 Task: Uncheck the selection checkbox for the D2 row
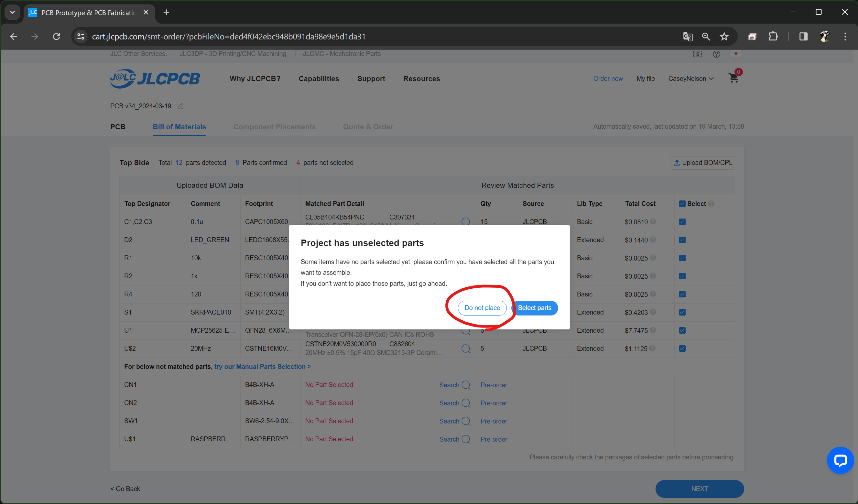point(682,240)
